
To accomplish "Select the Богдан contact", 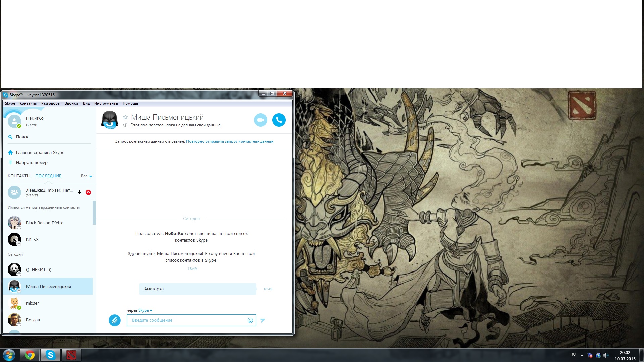I will coord(48,320).
